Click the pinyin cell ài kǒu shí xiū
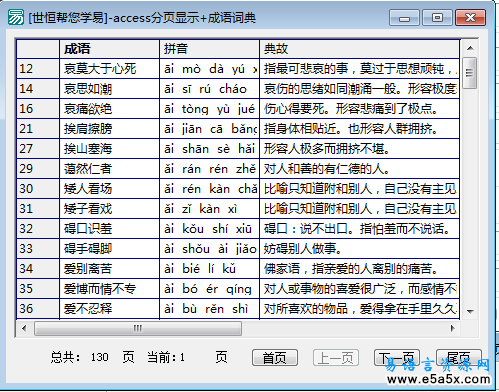This screenshot has width=499, height=392. point(209,229)
